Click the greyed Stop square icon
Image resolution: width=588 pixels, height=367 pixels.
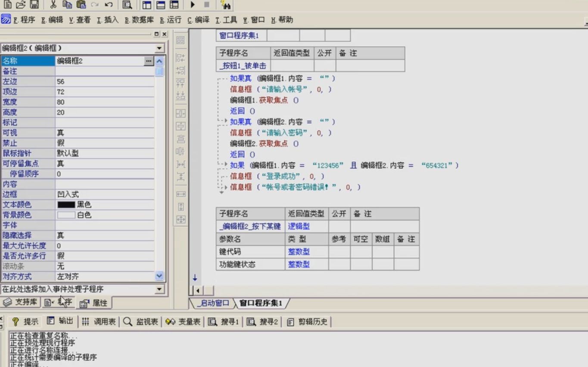point(207,5)
